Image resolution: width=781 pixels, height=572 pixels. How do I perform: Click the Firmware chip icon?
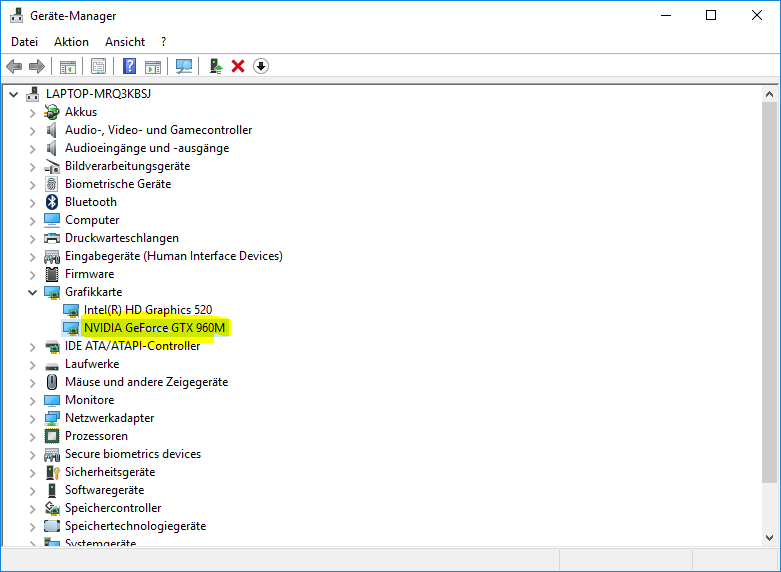point(52,274)
